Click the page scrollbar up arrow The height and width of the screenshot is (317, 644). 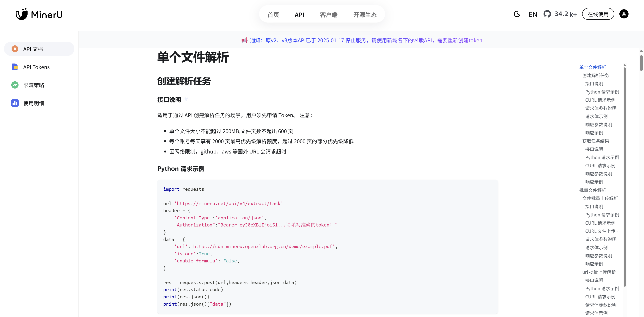(641, 51)
